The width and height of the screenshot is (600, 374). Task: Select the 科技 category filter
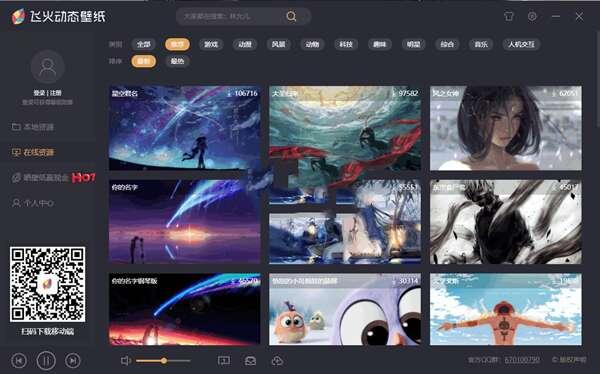coord(346,44)
